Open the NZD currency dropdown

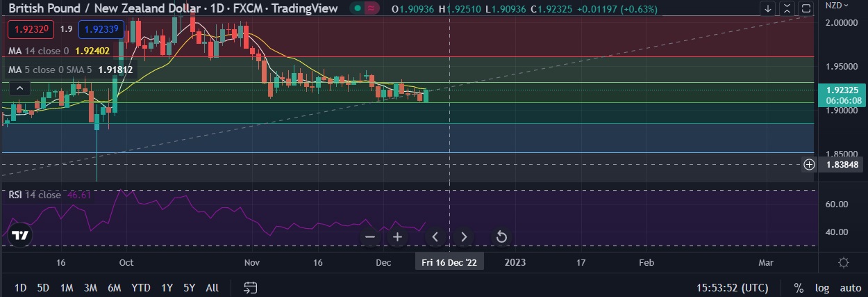coord(837,5)
